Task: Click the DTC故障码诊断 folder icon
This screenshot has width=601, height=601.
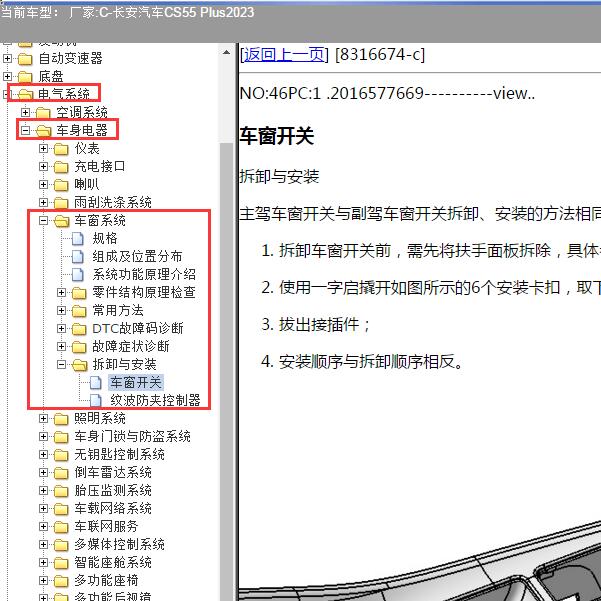Action: click(79, 329)
